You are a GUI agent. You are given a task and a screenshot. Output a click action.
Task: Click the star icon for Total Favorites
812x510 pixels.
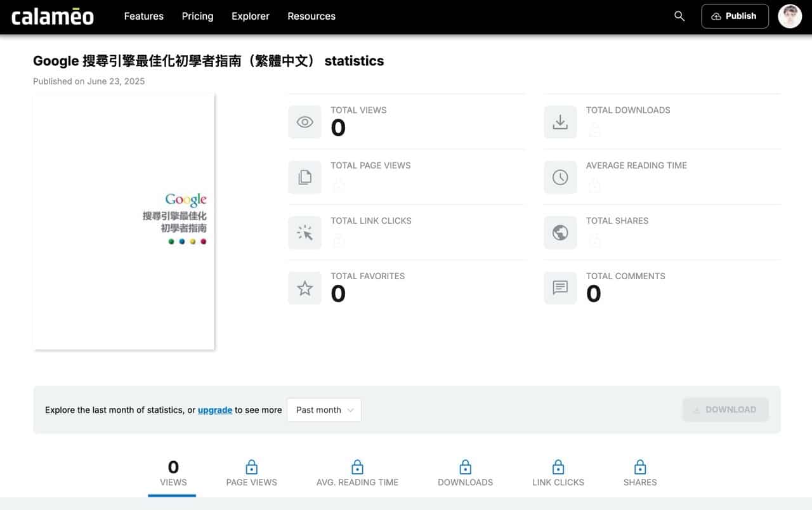point(304,288)
